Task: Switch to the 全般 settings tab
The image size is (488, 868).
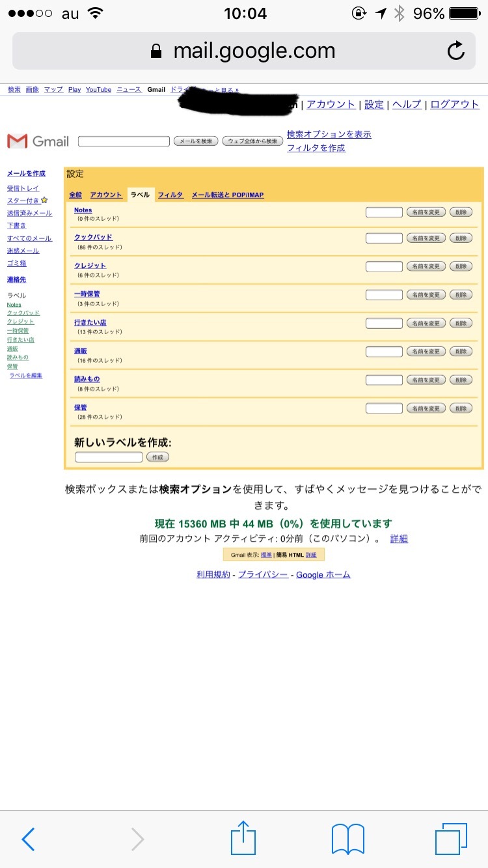Action: [75, 195]
